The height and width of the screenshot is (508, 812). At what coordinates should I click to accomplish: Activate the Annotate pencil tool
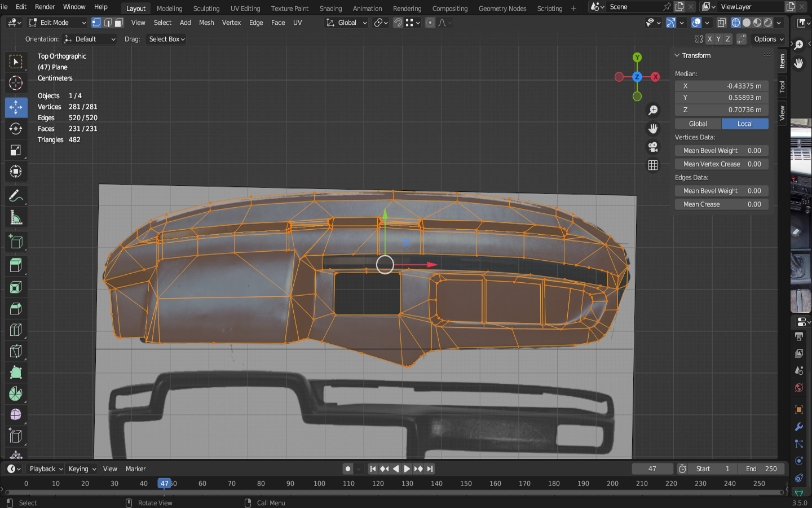pos(16,196)
